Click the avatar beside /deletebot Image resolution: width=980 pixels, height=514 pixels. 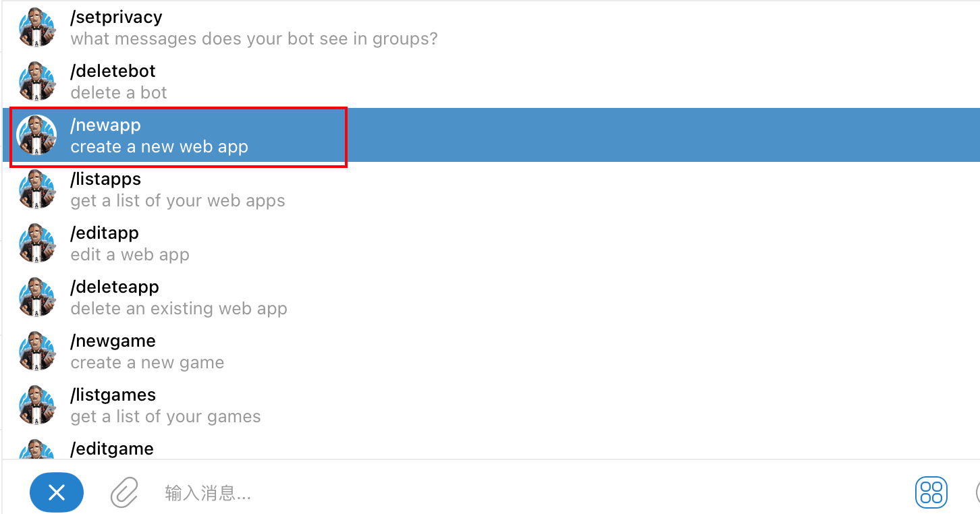(37, 82)
